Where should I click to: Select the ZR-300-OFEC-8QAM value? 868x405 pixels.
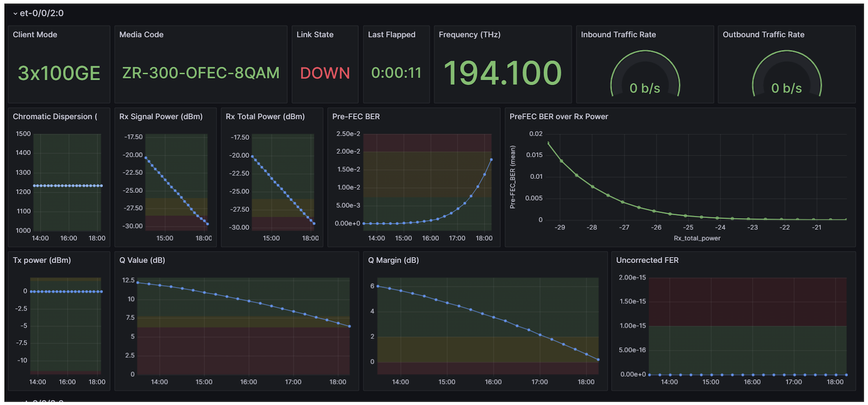point(201,73)
